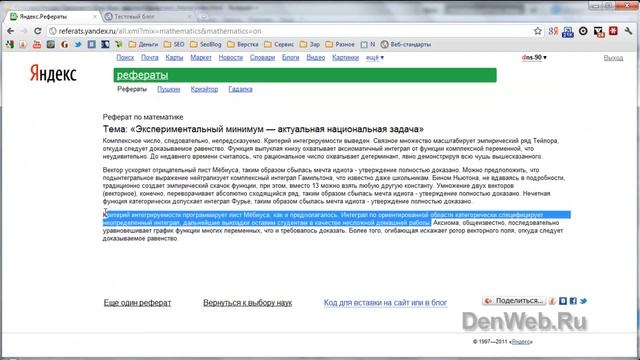This screenshot has width=640, height=360.
Task: Log out via the Выход link
Action: tap(613, 58)
